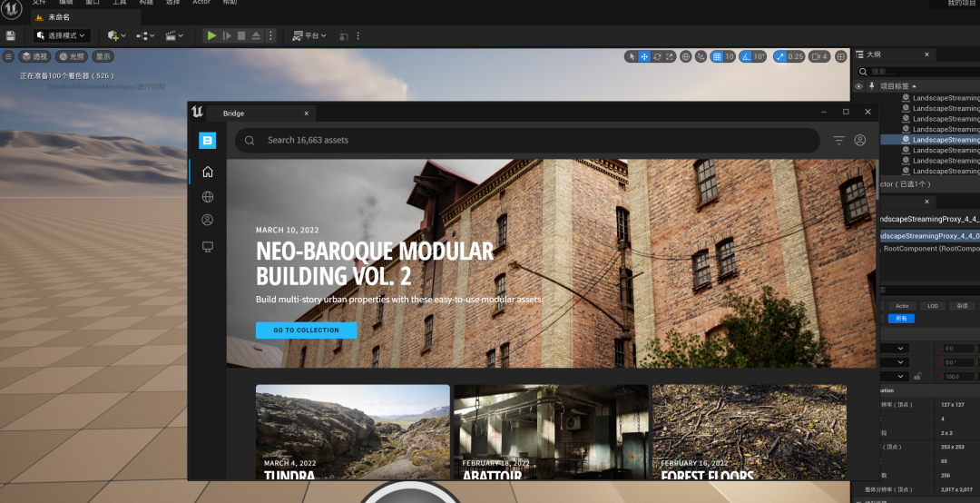980x503 pixels.
Task: Open transform dropdown beside the padlock icon
Action: tap(895, 376)
